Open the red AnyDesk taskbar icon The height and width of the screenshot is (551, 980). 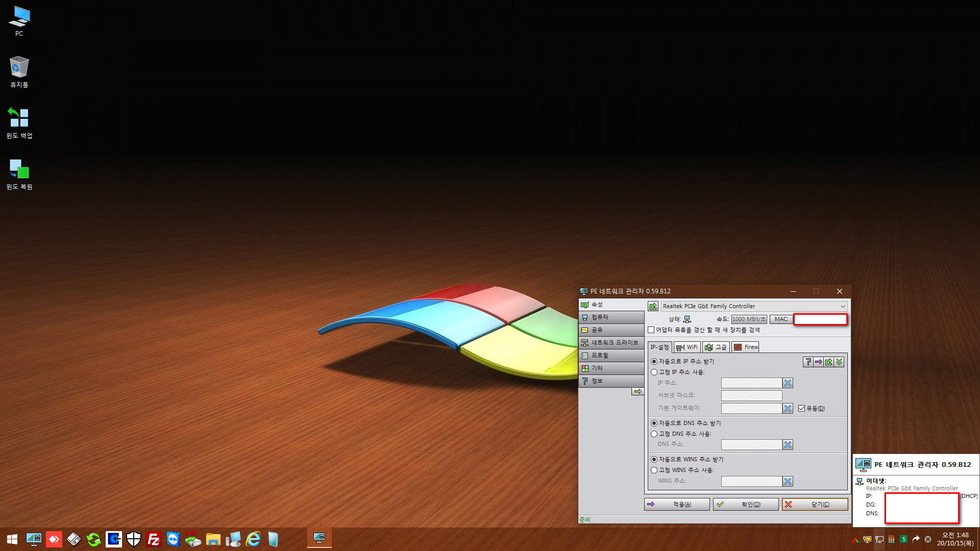[x=54, y=539]
